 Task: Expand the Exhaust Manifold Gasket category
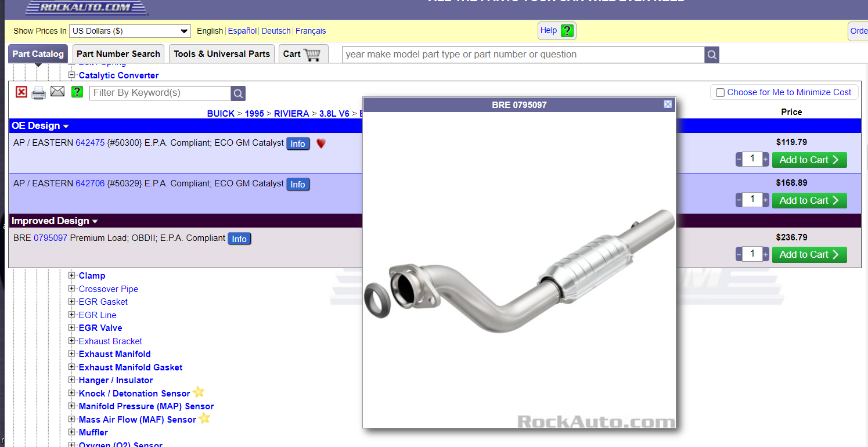pyautogui.click(x=72, y=367)
